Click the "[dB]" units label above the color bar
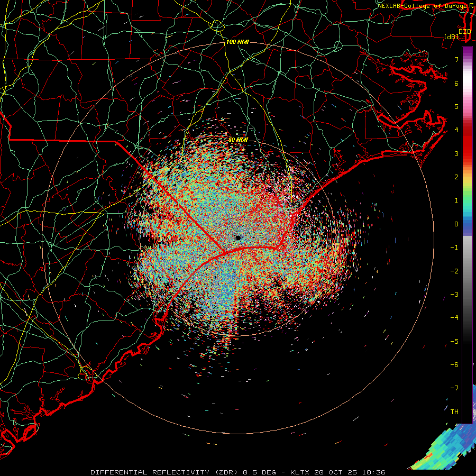 click(x=452, y=36)
